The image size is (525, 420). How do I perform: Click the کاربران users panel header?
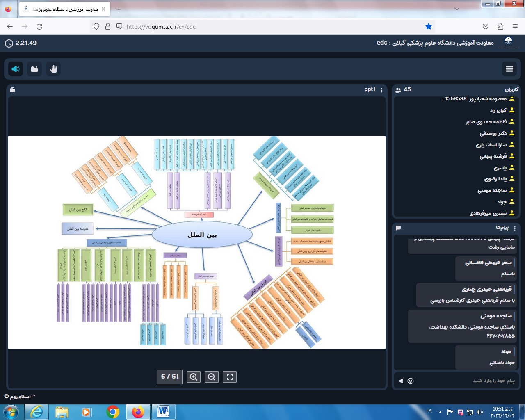coord(511,89)
